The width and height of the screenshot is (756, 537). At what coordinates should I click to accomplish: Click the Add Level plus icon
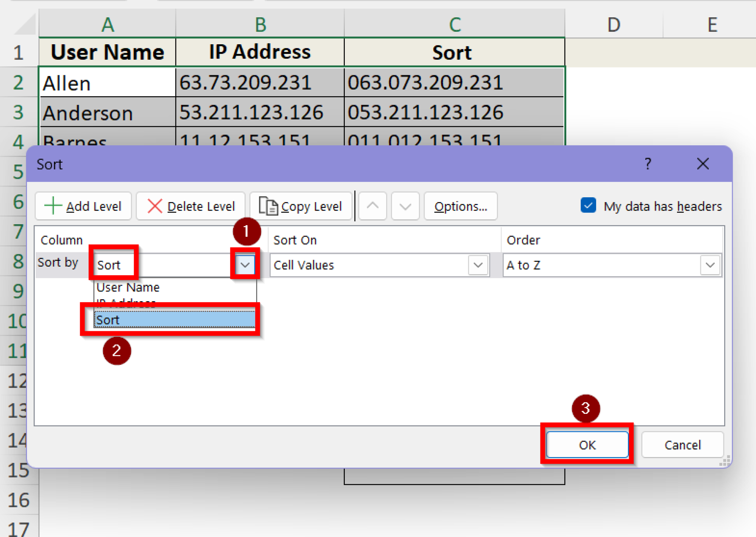[54, 206]
